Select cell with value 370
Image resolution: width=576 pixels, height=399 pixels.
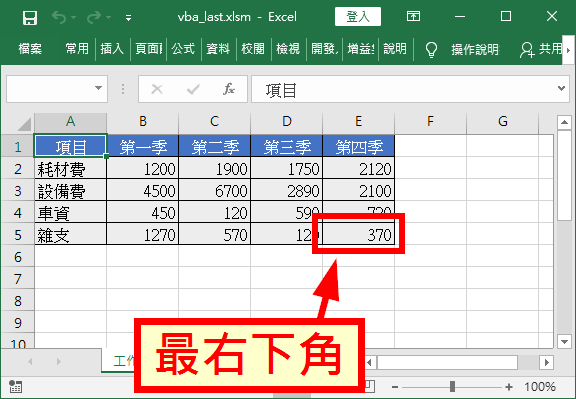[359, 234]
